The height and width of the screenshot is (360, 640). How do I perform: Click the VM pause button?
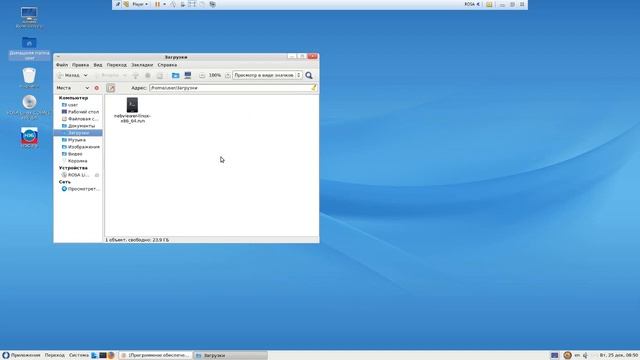point(157,4)
